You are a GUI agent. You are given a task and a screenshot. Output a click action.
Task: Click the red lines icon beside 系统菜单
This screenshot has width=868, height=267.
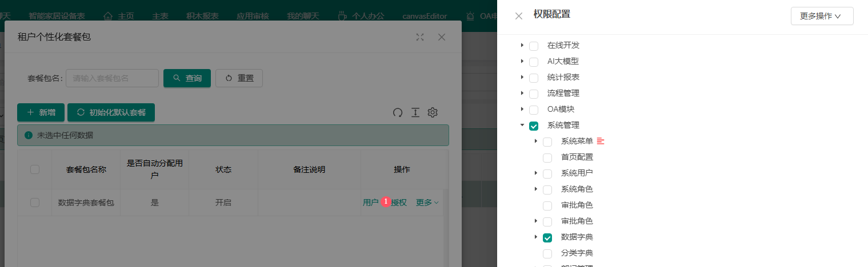pos(601,141)
